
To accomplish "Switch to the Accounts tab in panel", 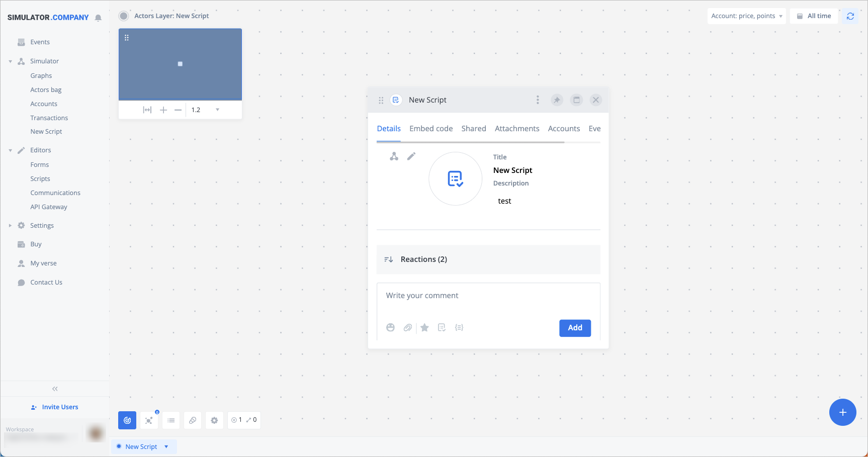I will [564, 129].
